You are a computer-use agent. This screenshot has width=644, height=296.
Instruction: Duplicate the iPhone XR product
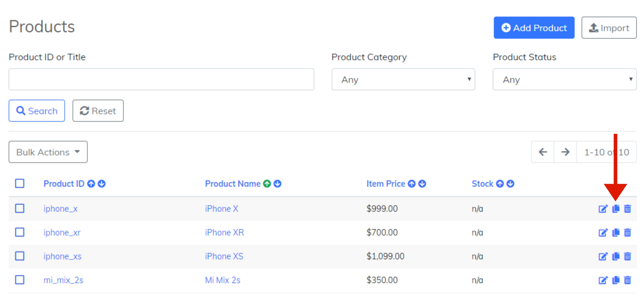[615, 233]
